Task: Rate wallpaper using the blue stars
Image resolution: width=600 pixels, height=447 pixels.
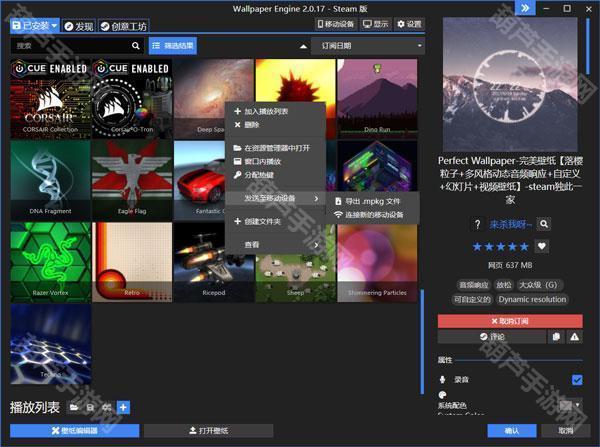Action: (x=501, y=246)
